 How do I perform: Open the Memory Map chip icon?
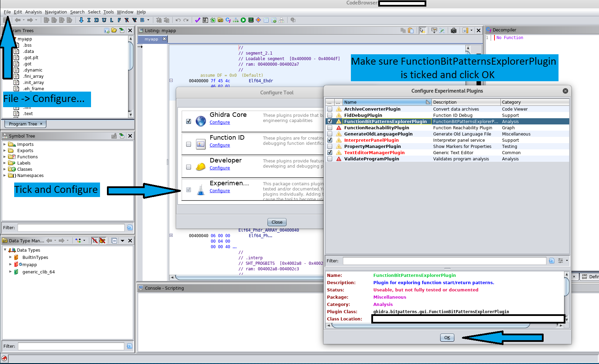[x=251, y=20]
